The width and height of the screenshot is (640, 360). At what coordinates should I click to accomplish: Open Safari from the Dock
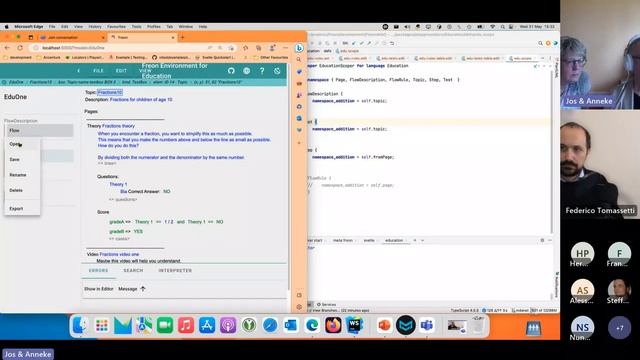point(270,326)
